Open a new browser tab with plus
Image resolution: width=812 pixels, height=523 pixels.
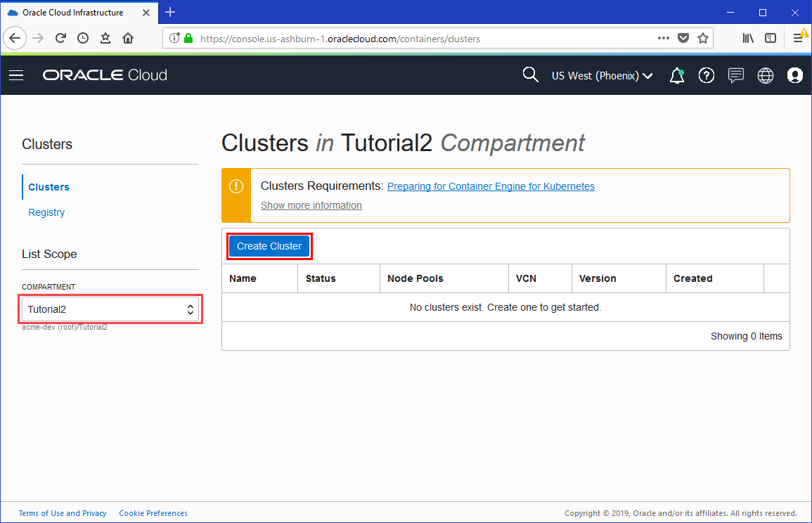(x=170, y=12)
